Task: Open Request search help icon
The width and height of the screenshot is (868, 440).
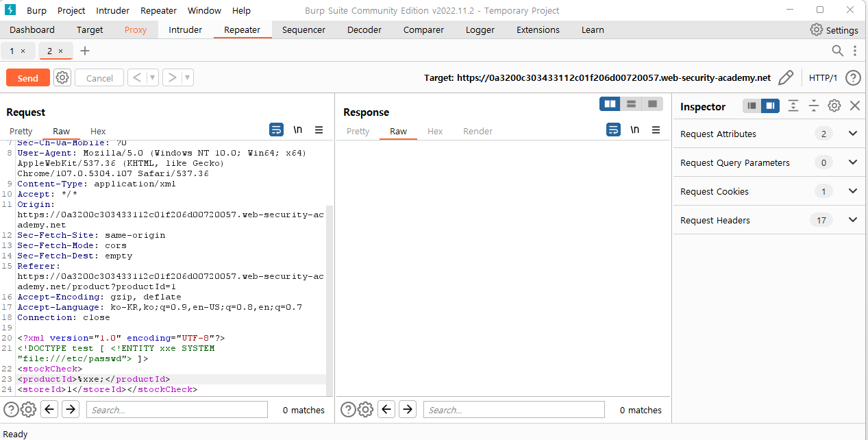Action: [11, 410]
